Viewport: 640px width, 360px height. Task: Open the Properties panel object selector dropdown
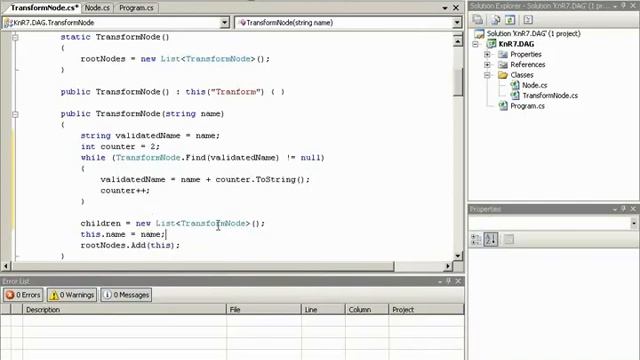pyautogui.click(x=633, y=223)
